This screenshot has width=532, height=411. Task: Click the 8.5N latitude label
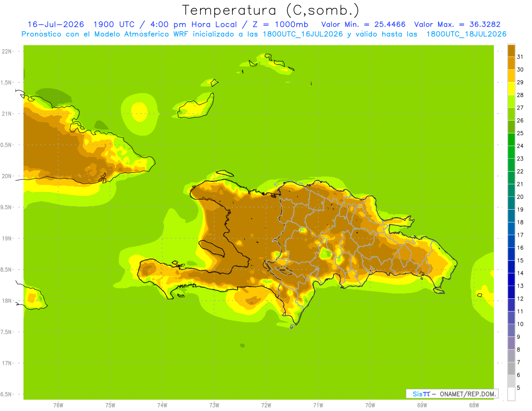[x=6, y=270]
